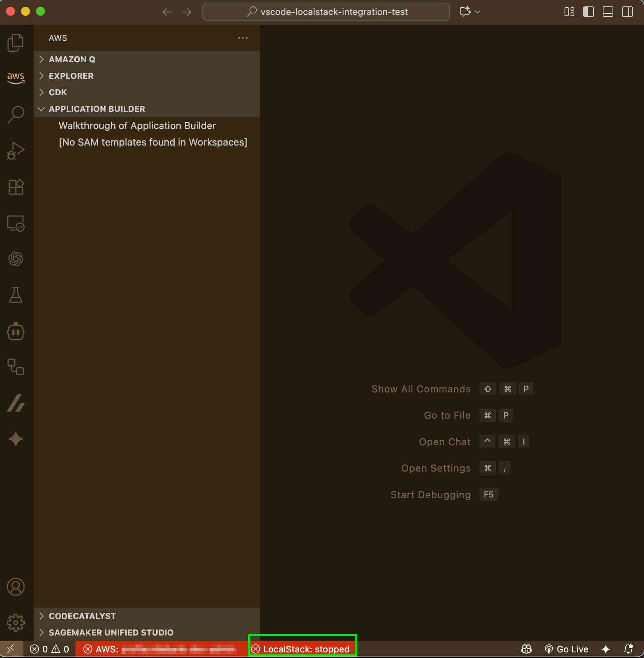This screenshot has width=644, height=658.
Task: Click the command center search bar
Action: pos(326,12)
